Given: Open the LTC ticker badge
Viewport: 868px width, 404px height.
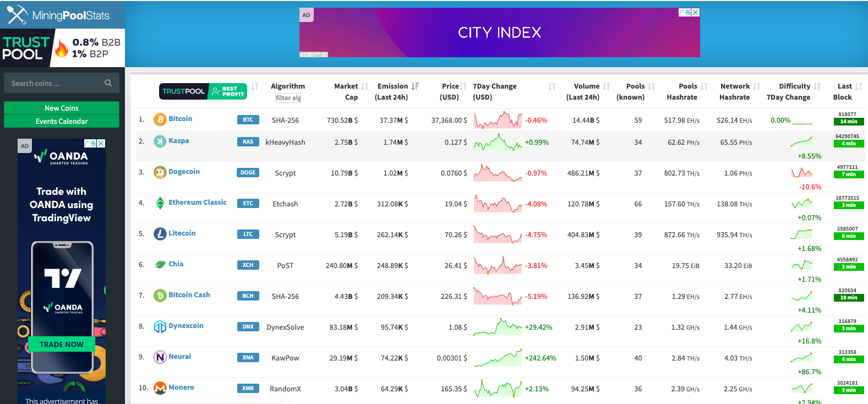Looking at the screenshot, I should (x=248, y=234).
